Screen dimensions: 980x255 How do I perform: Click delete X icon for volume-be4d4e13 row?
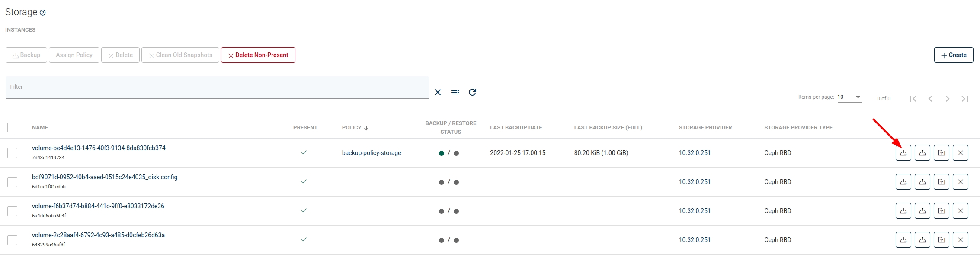[x=960, y=153]
